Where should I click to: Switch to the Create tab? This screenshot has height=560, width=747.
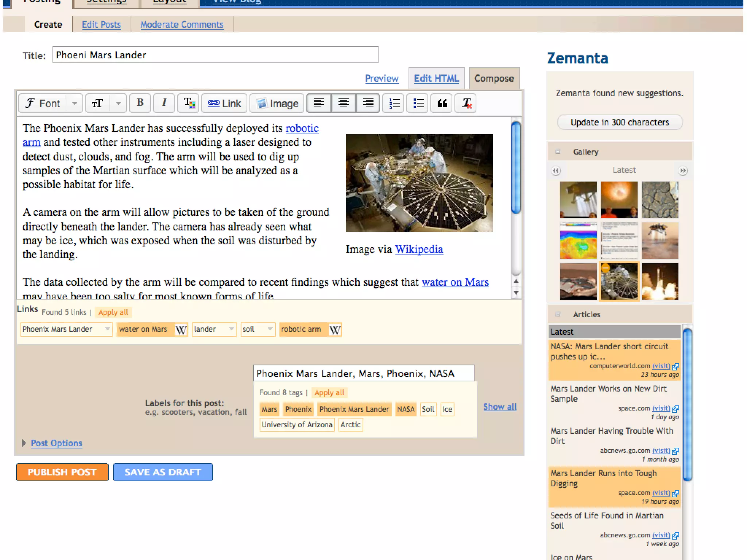[48, 24]
